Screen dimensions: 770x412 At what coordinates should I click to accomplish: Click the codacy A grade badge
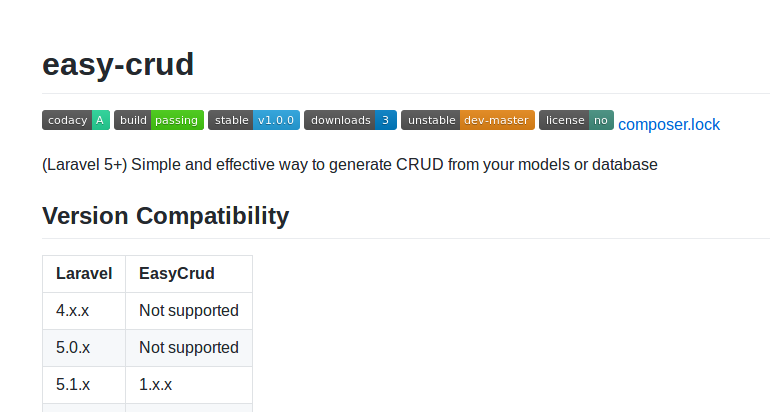(76, 120)
